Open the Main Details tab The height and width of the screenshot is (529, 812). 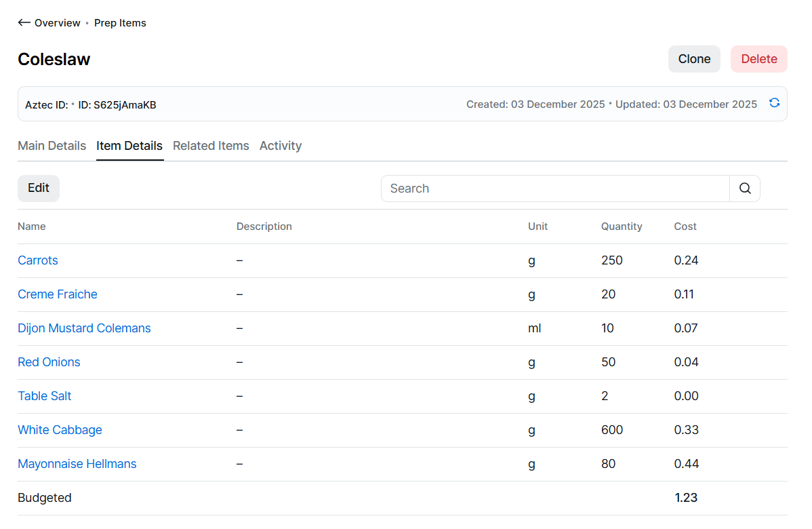[x=52, y=146]
